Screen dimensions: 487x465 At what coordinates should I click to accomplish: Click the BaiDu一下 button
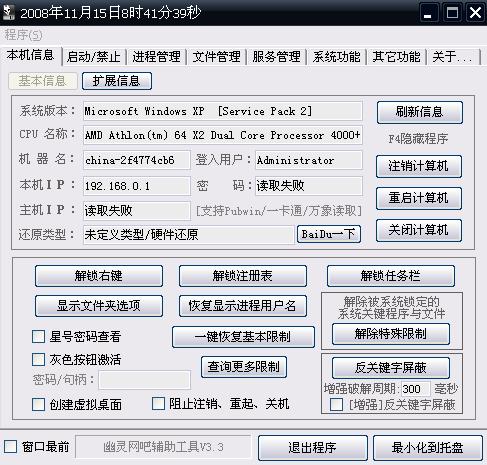coord(329,234)
